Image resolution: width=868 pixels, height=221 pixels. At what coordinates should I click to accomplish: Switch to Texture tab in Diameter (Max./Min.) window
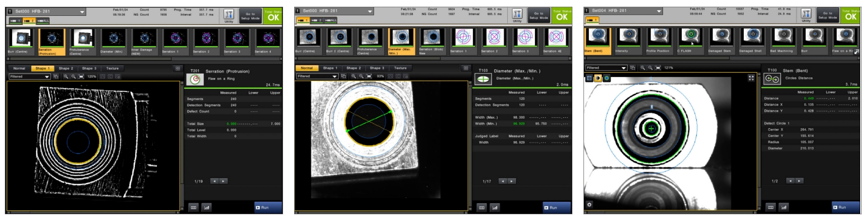(x=400, y=68)
